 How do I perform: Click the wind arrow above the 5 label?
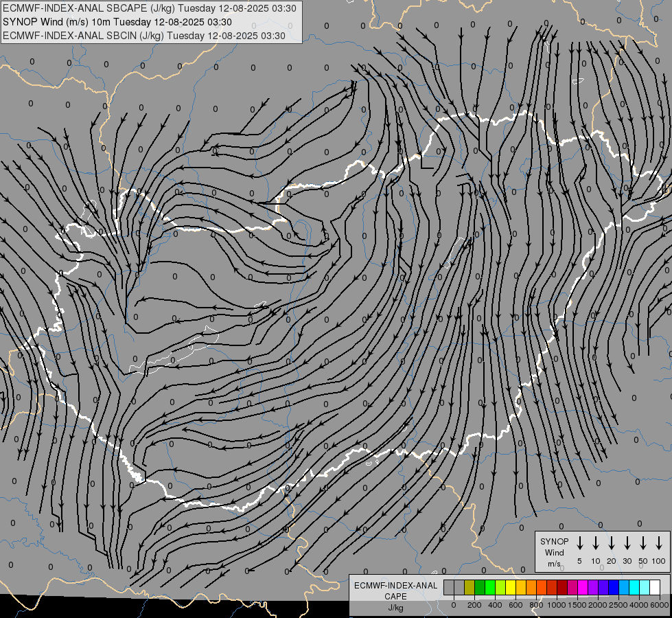[580, 543]
